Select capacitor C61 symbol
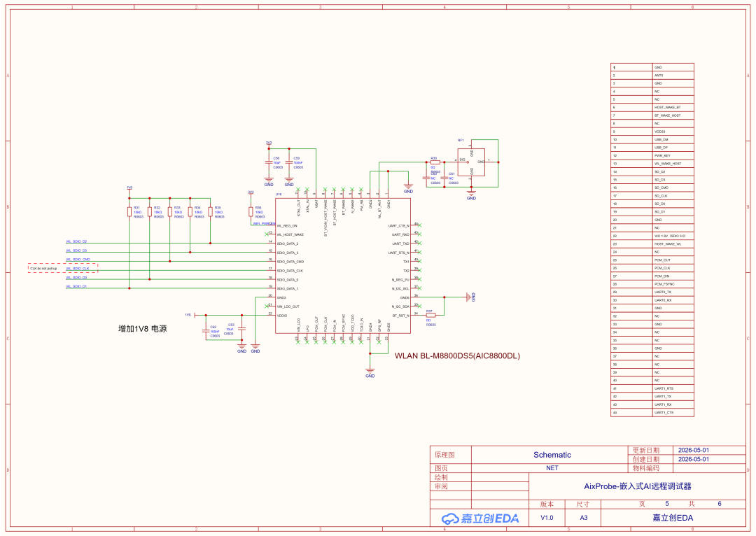This screenshot has width=756, height=536. 444,177
